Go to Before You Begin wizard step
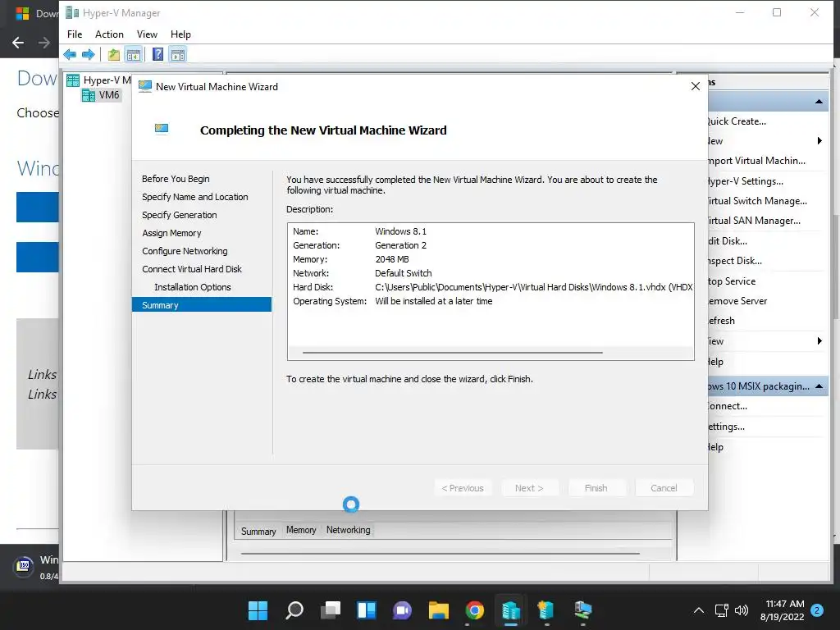 click(x=176, y=179)
